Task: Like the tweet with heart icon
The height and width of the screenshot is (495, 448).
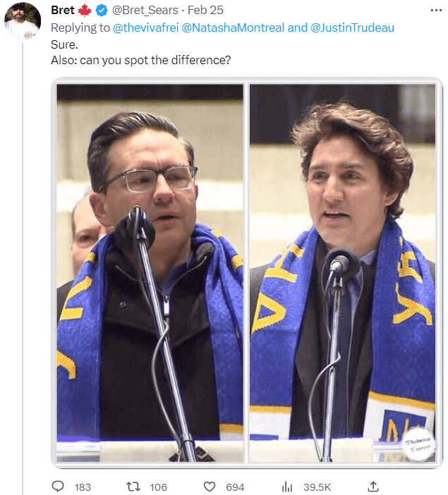Action: pos(209,487)
